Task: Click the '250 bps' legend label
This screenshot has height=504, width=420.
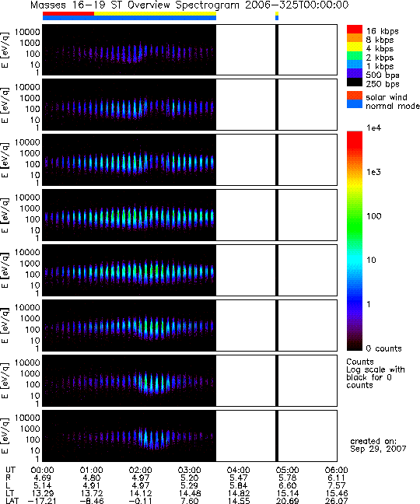Action: (x=383, y=84)
